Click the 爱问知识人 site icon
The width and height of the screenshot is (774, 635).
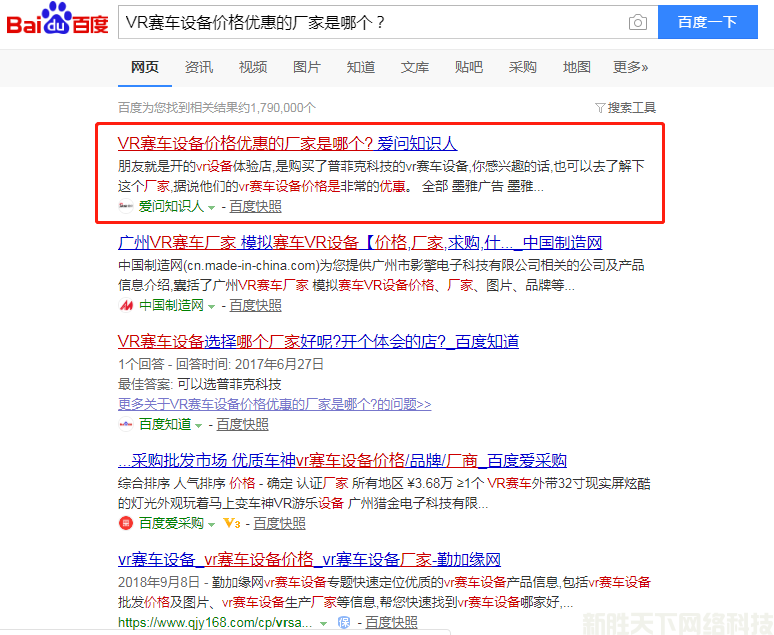click(126, 207)
